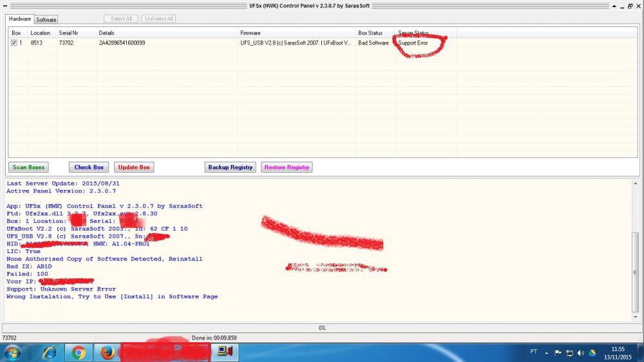Open the volume speaker icon
Viewport: 644px width, 362px height.
580,352
